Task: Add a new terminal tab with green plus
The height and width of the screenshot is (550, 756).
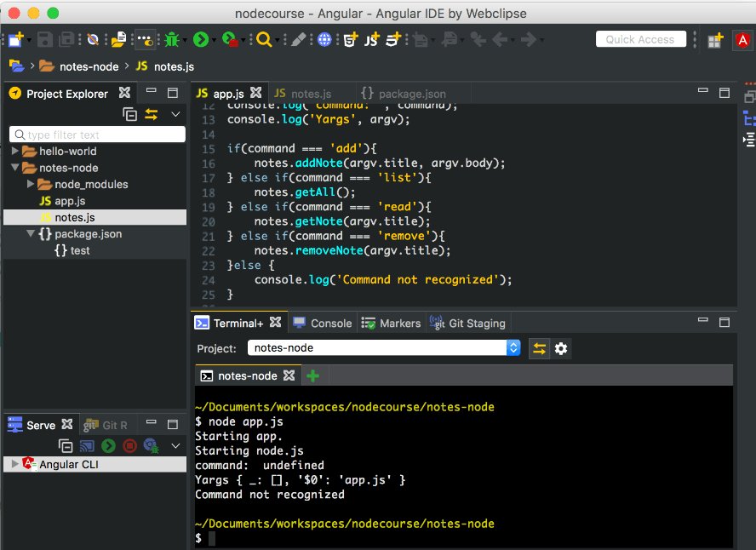Action: (x=312, y=376)
